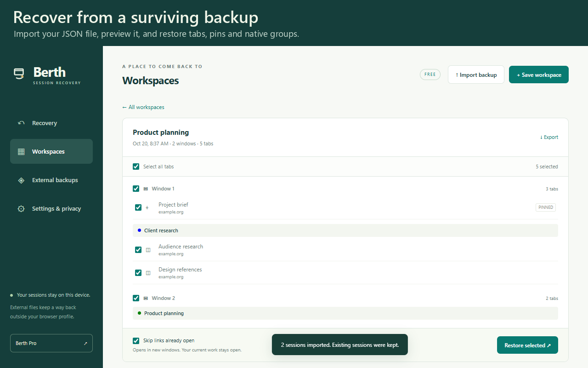Deselect the Window 2 checkbox
This screenshot has height=368, width=588.
coord(136,298)
